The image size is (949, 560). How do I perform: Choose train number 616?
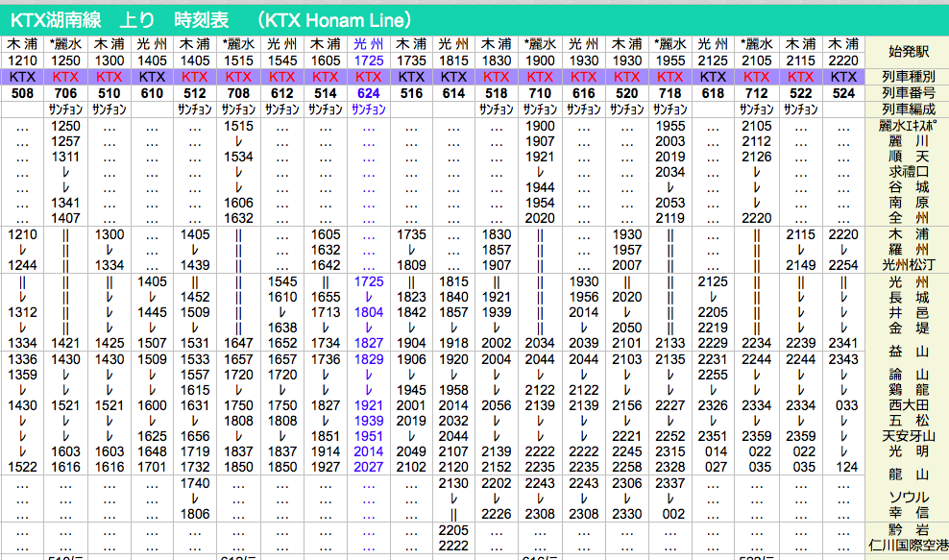pos(583,93)
